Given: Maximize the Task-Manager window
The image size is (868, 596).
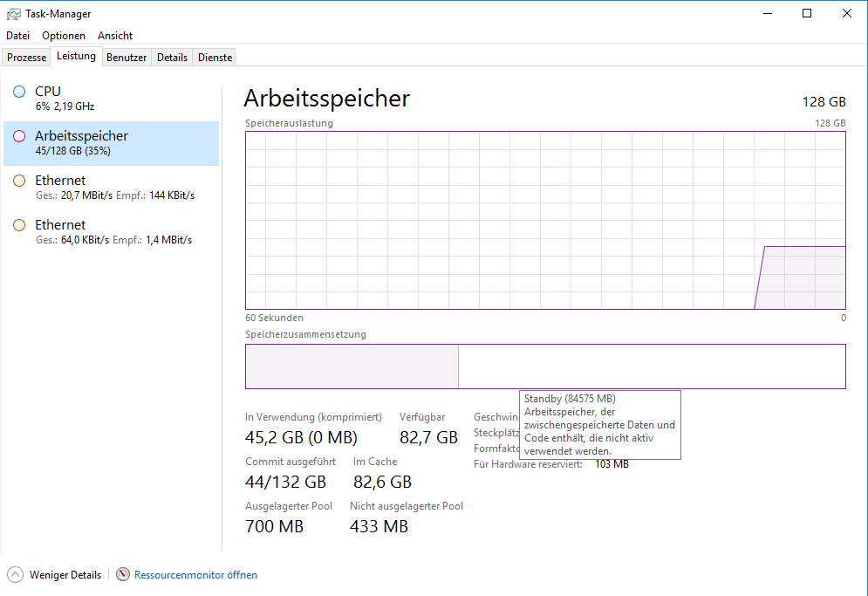Looking at the screenshot, I should coord(807,13).
